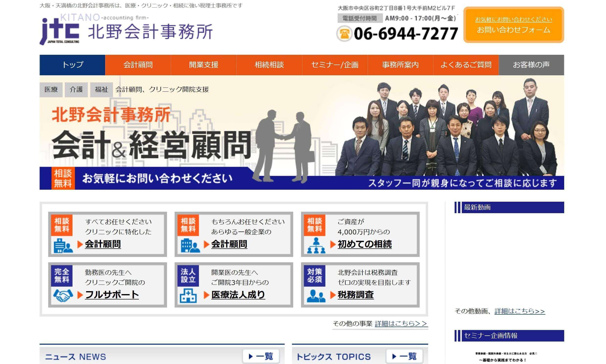Open the お客様の声 navigation tab
This screenshot has width=606, height=364.
coord(531,65)
